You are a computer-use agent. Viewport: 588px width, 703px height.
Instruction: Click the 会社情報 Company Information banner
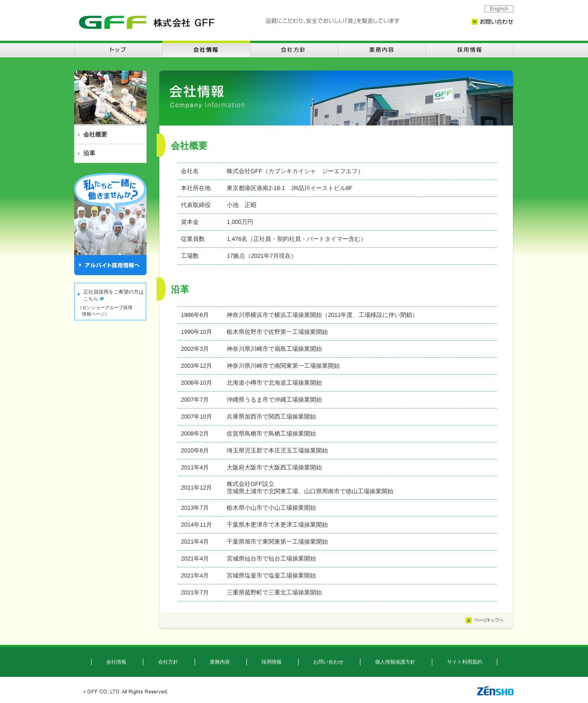(336, 98)
